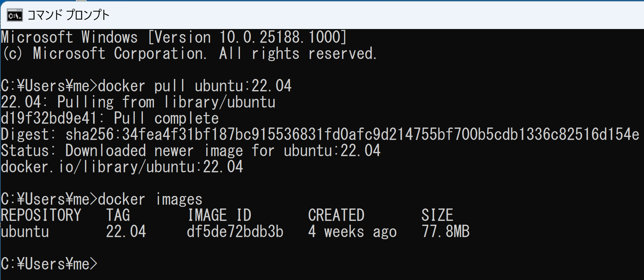The width and height of the screenshot is (644, 280).
Task: Click the コマンド プロンプト window title text
Action: pyautogui.click(x=68, y=16)
